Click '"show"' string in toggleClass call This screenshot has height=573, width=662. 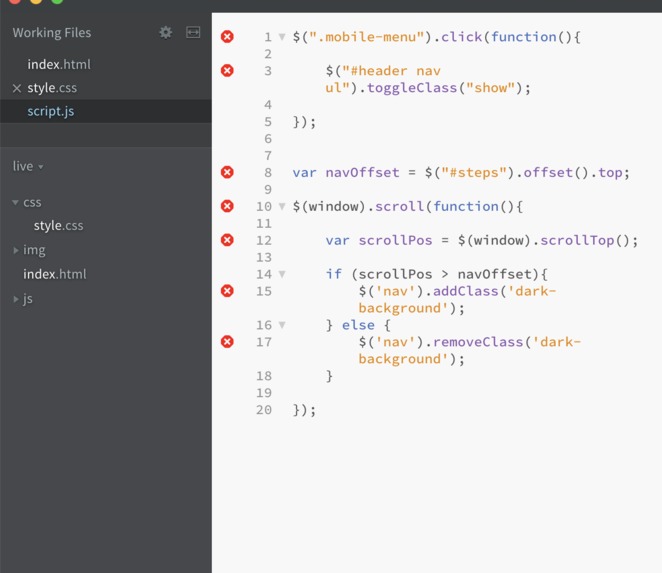pyautogui.click(x=491, y=88)
